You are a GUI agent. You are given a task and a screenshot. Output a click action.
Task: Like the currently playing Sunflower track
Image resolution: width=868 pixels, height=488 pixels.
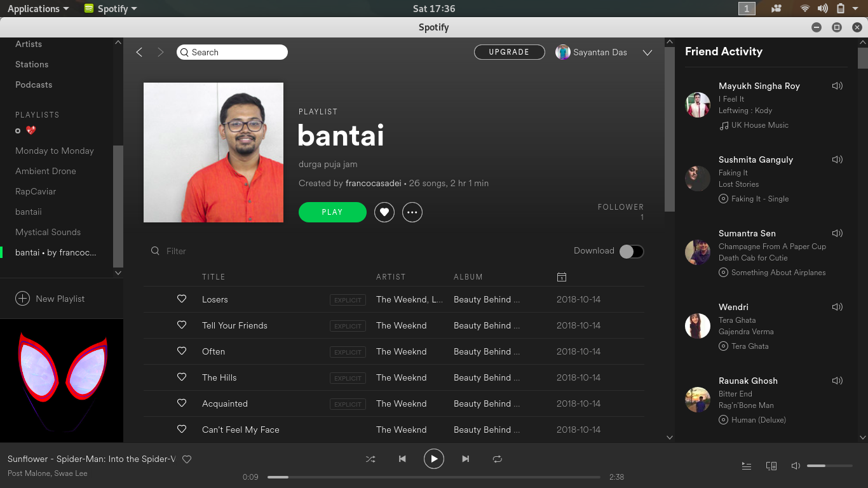coord(187,459)
